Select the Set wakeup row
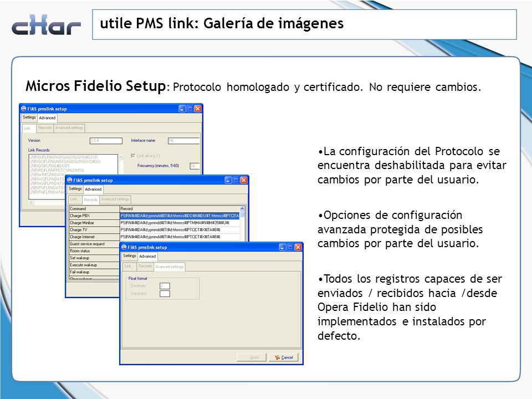Screen dimensions: 532x399 tap(94, 258)
